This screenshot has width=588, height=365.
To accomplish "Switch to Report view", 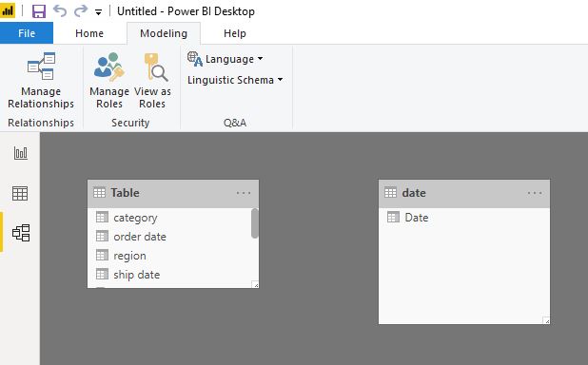I will click(x=20, y=153).
